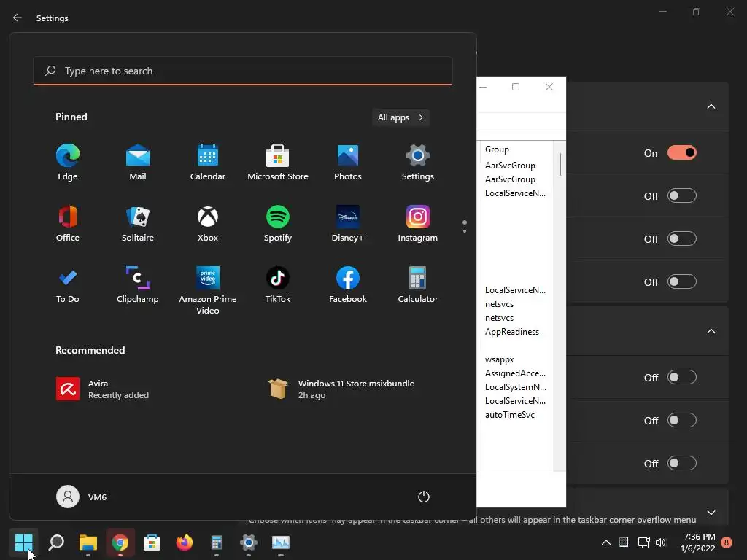Launch Office from pinned apps
Image resolution: width=747 pixels, height=560 pixels.
tap(68, 223)
